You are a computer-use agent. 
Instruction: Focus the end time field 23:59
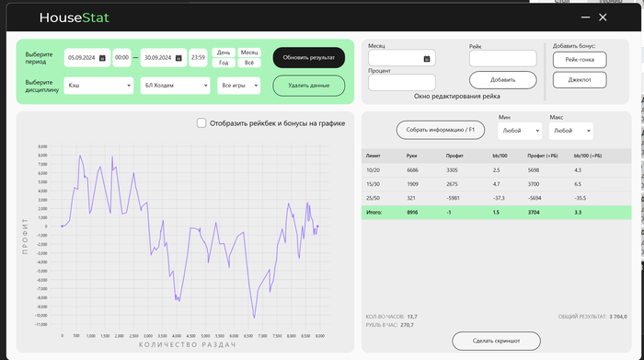pyautogui.click(x=198, y=57)
